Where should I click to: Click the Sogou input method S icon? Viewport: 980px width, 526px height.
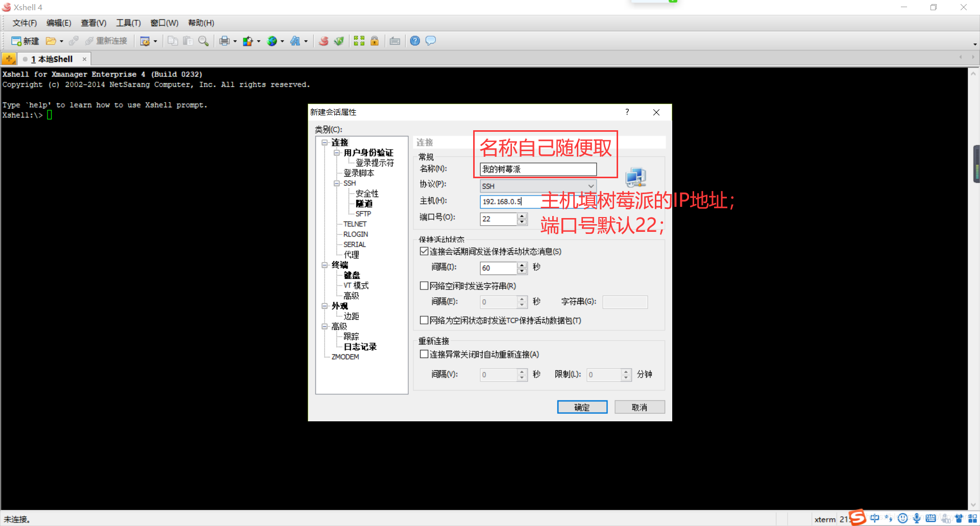(857, 517)
